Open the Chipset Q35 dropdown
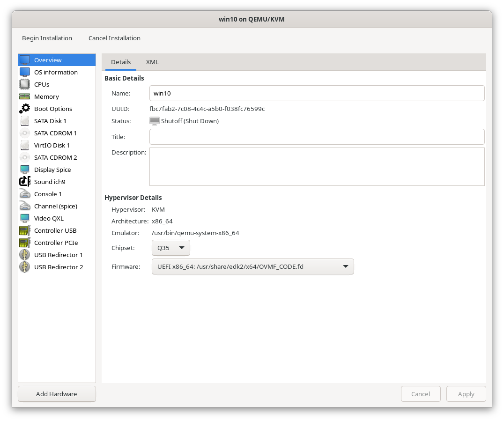This screenshot has height=421, width=504. point(170,248)
